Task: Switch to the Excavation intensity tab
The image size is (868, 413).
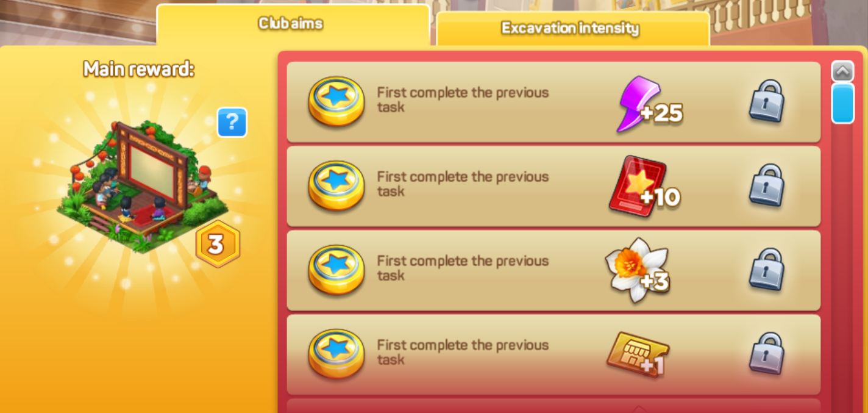Action: coord(572,28)
